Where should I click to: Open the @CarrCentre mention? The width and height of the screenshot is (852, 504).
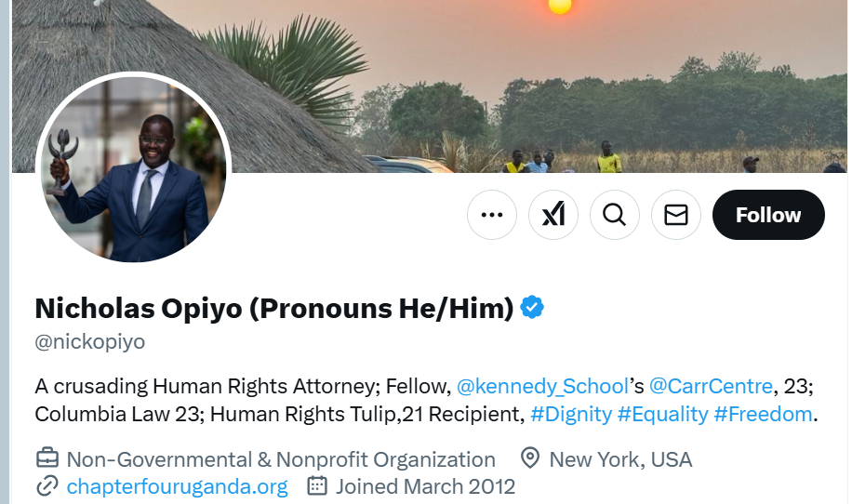click(711, 385)
